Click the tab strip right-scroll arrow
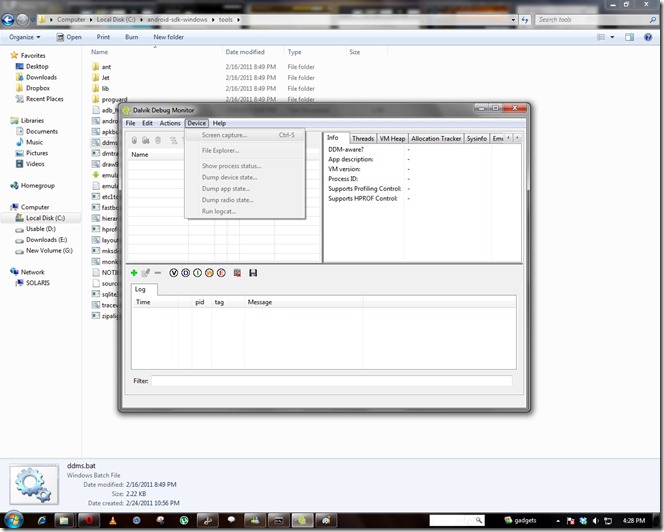Image resolution: width=664 pixels, height=532 pixels. pyautogui.click(x=517, y=138)
